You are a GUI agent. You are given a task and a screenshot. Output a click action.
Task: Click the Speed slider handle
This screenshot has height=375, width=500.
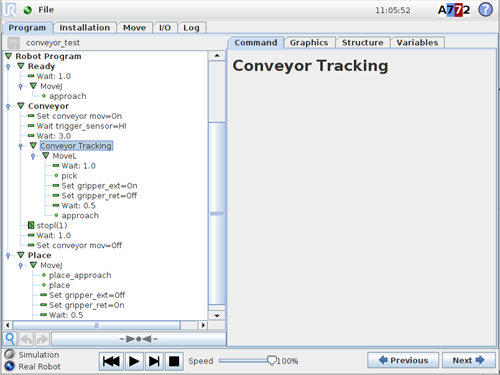(x=272, y=361)
